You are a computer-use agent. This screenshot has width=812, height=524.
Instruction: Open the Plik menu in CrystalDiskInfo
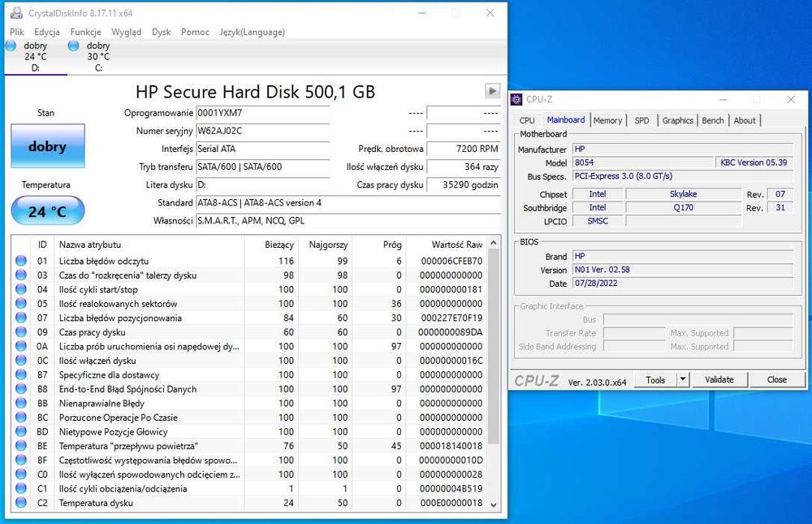tap(16, 32)
